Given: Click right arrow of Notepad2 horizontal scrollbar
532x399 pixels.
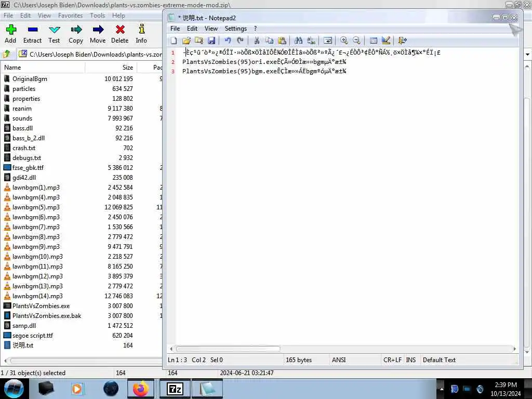Looking at the screenshot, I should click(x=515, y=349).
